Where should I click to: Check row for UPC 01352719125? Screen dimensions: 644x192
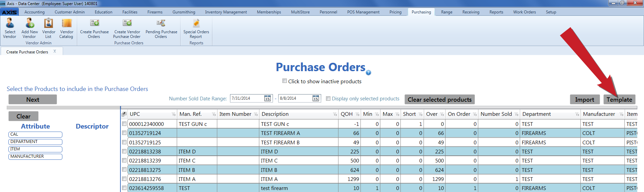tap(124, 142)
